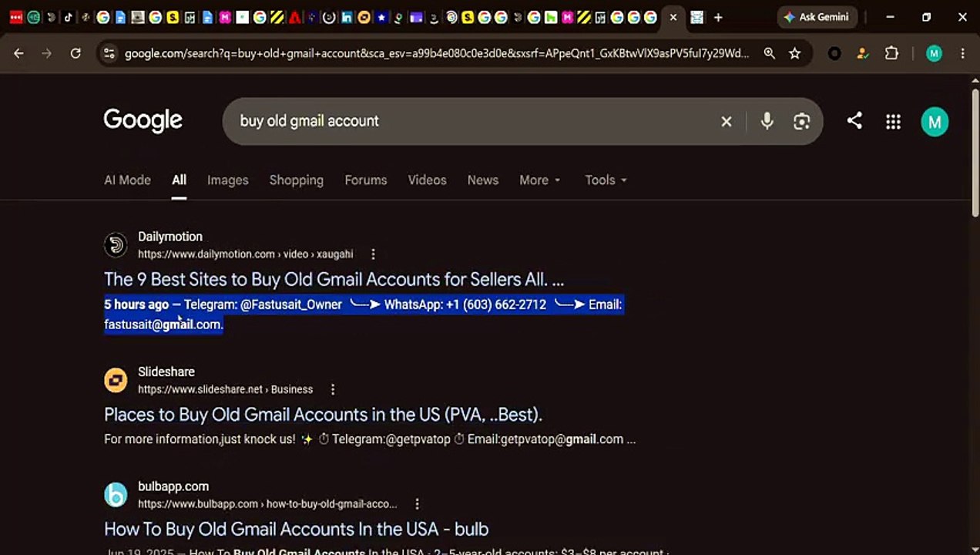Viewport: 980px width, 555px height.
Task: Open more options for bulbapp.com result
Action: point(417,504)
